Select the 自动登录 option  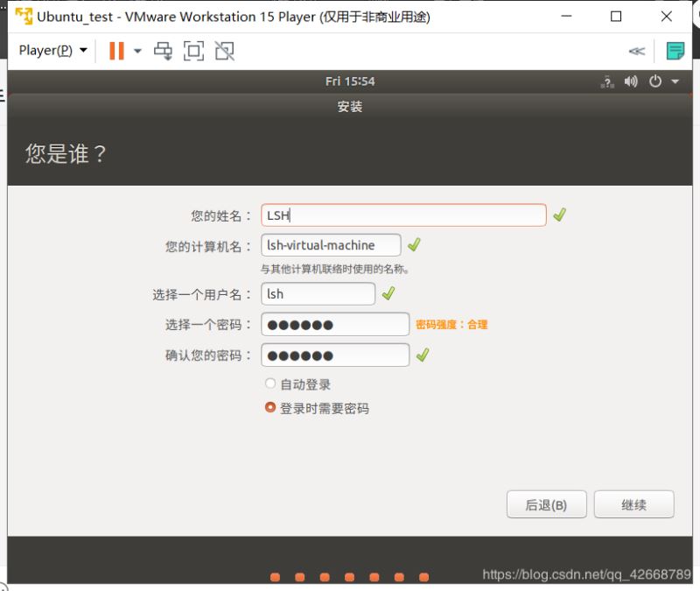(x=270, y=383)
